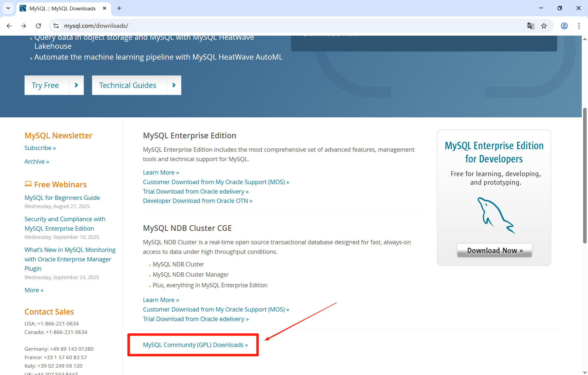Click the MySQL Newsletter heading
Viewport: 588px width, 375px height.
58,135
